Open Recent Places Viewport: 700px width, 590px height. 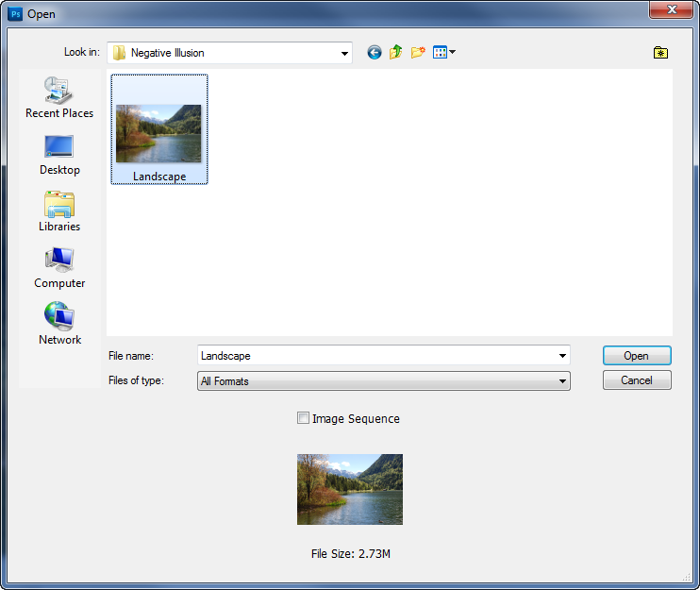coord(59,97)
